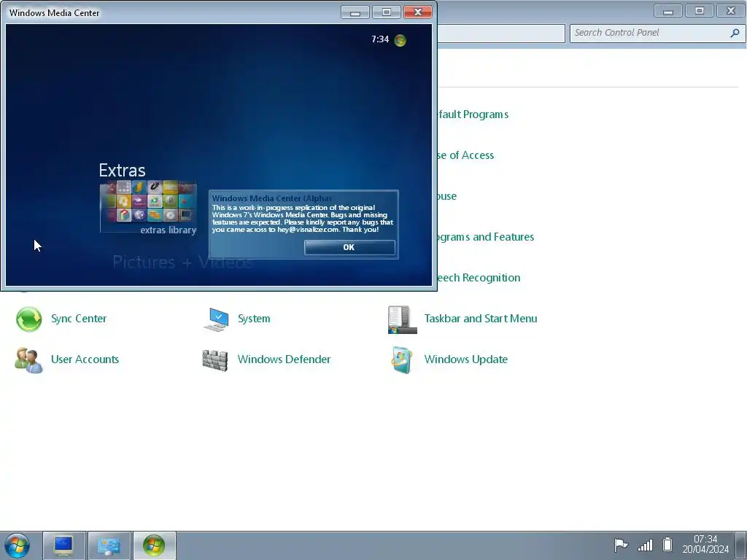Open the Speech Recognition link
The height and width of the screenshot is (560, 747).
pyautogui.click(x=479, y=278)
